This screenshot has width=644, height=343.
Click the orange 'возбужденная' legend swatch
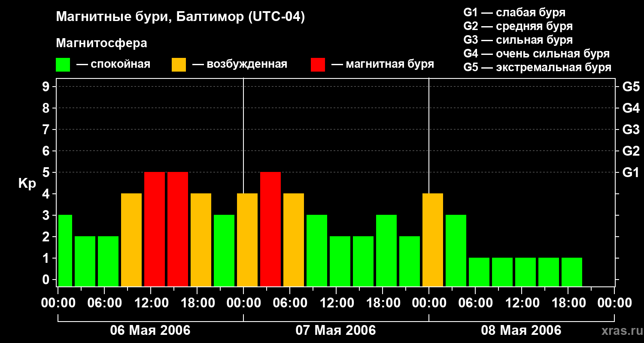click(x=179, y=65)
